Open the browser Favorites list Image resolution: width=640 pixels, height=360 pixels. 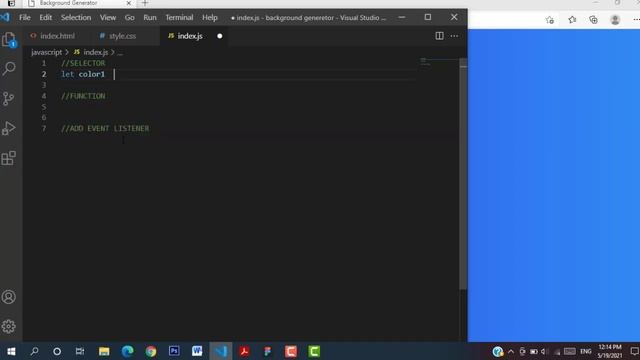tap(572, 20)
